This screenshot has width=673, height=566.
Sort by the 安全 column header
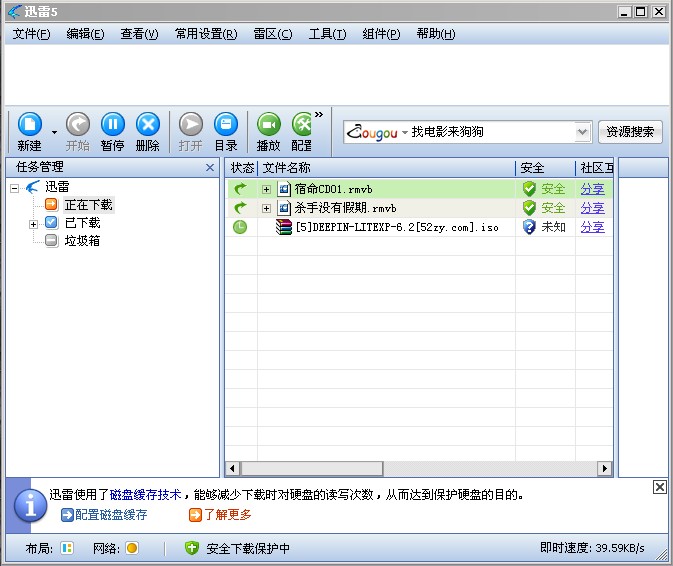(x=545, y=168)
